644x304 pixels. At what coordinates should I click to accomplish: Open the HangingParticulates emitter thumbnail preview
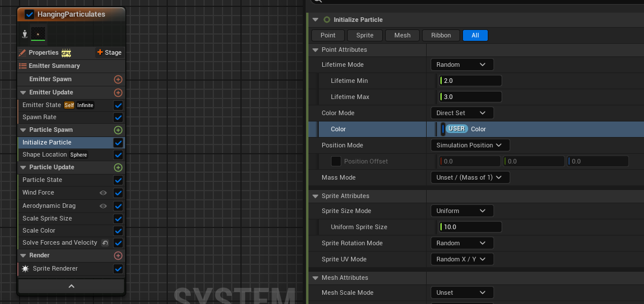click(38, 34)
